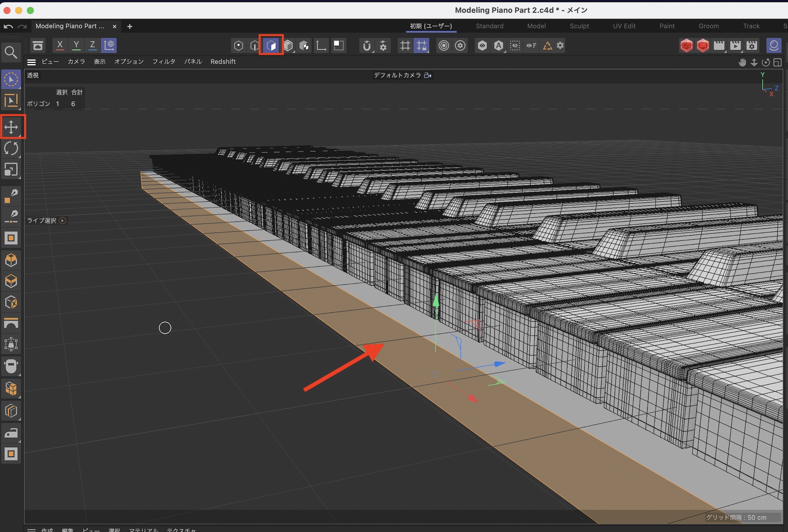Open the カメラ menu

[76, 62]
